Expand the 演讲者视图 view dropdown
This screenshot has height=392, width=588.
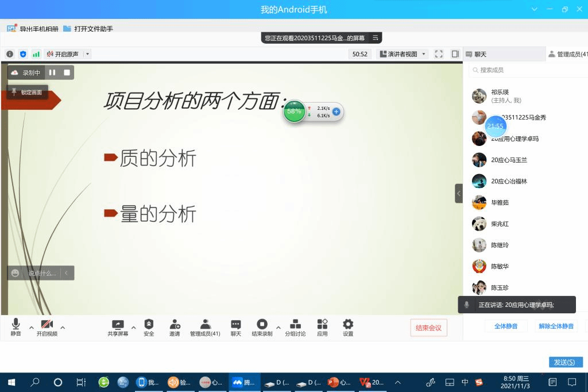coord(423,53)
